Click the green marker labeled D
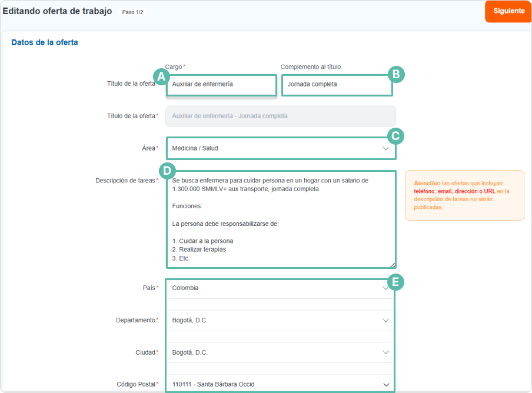 pyautogui.click(x=167, y=171)
